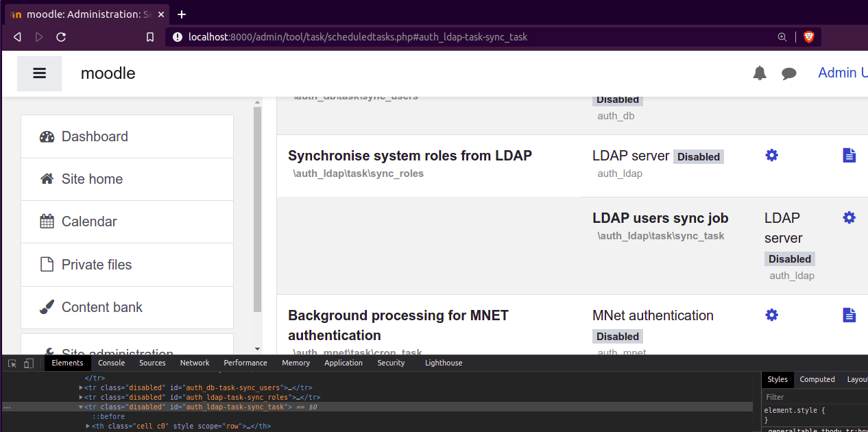The image size is (868, 432).
Task: Edit LDAP users sync job via gear icon
Action: tap(849, 217)
